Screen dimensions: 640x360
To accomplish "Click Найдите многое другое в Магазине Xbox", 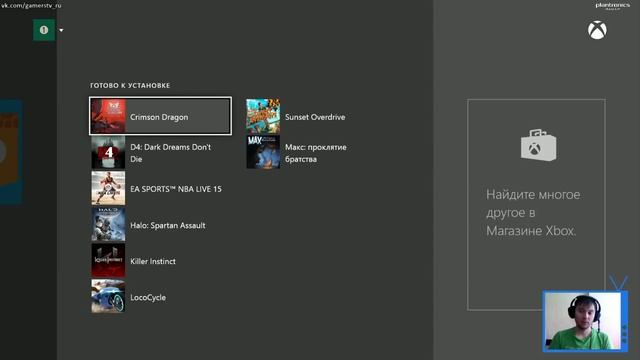I will (533, 213).
